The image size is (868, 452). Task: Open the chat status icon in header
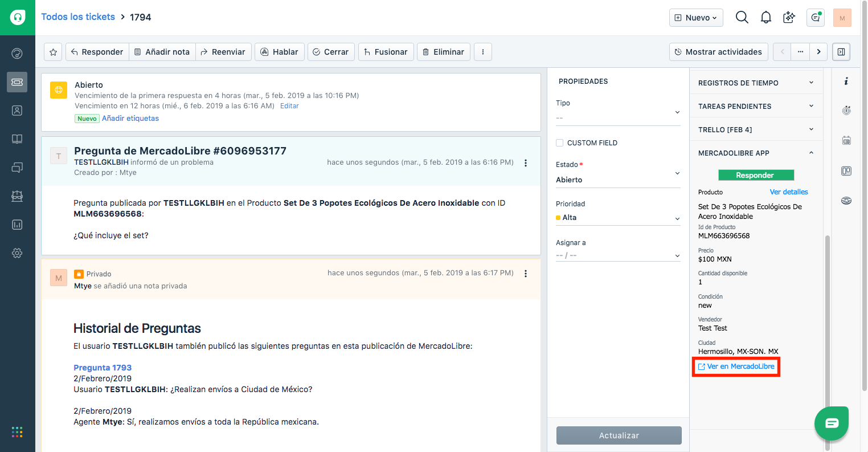tap(816, 18)
